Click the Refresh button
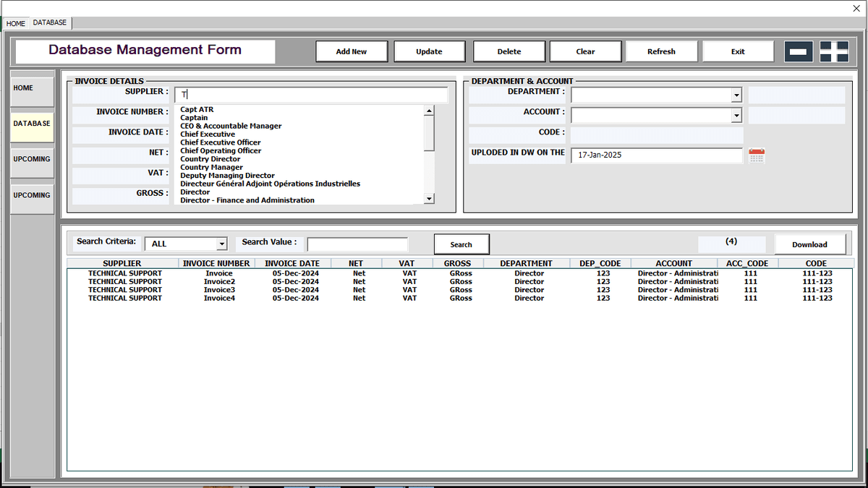868x488 pixels. (x=661, y=51)
